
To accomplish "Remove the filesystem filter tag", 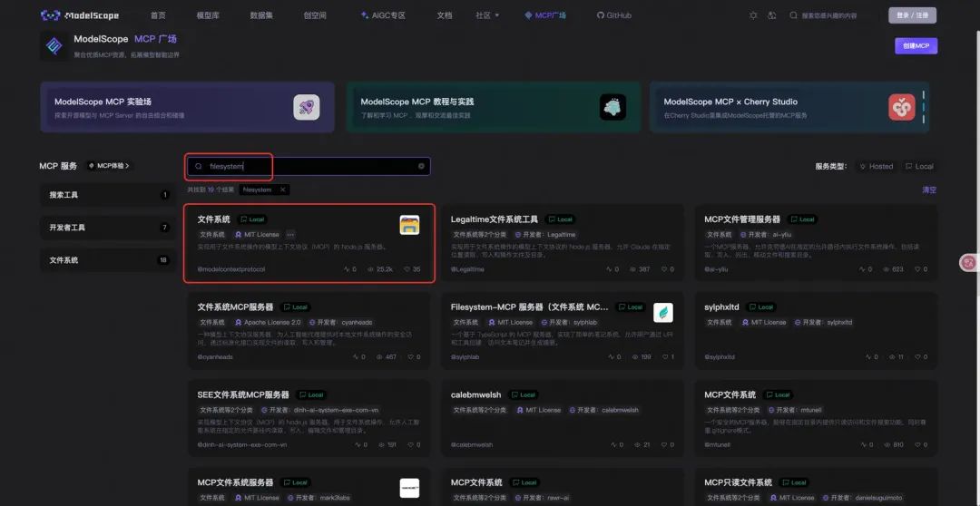I will click(282, 190).
